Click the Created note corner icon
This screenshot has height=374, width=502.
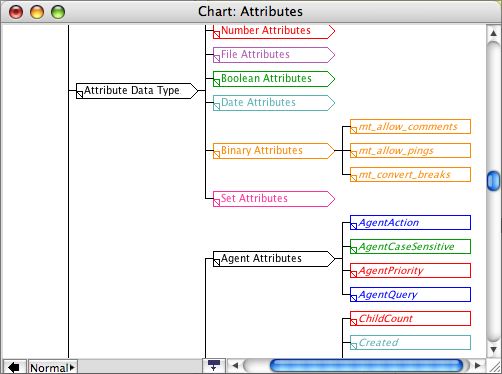tap(354, 346)
